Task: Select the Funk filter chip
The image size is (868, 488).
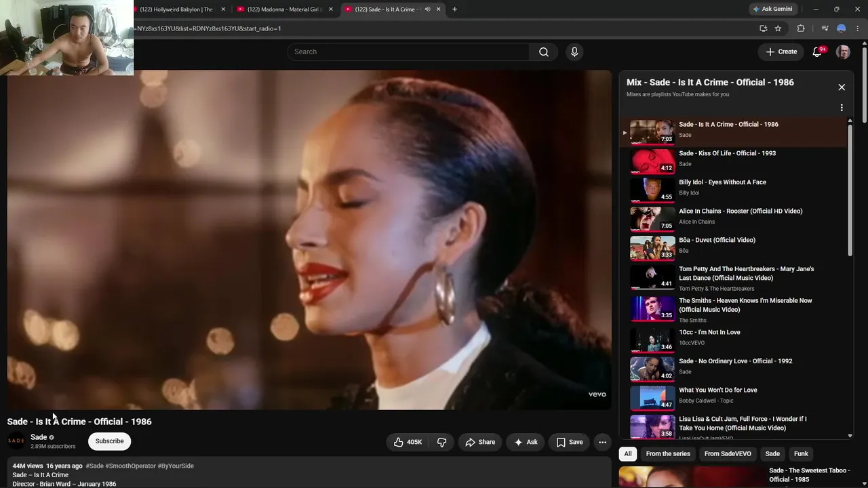Action: tap(801, 454)
